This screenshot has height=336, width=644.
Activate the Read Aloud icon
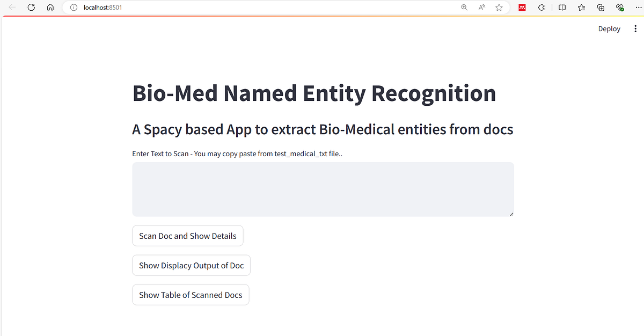pyautogui.click(x=481, y=8)
